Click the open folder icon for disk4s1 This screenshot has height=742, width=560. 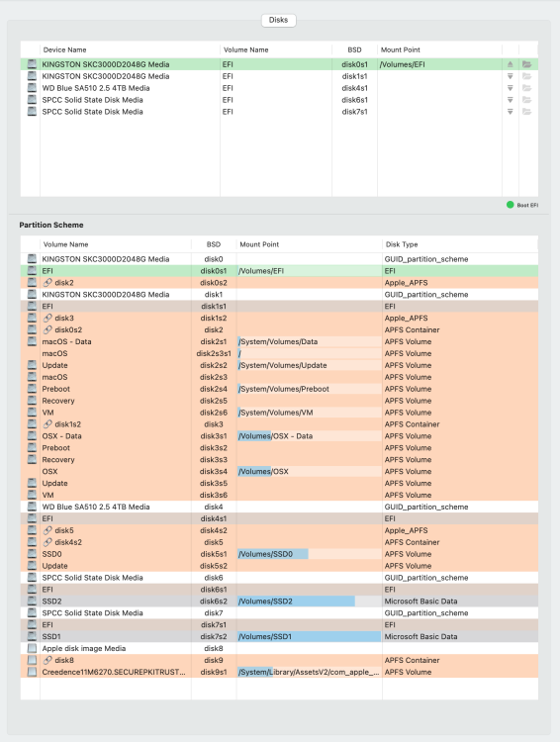coord(527,87)
